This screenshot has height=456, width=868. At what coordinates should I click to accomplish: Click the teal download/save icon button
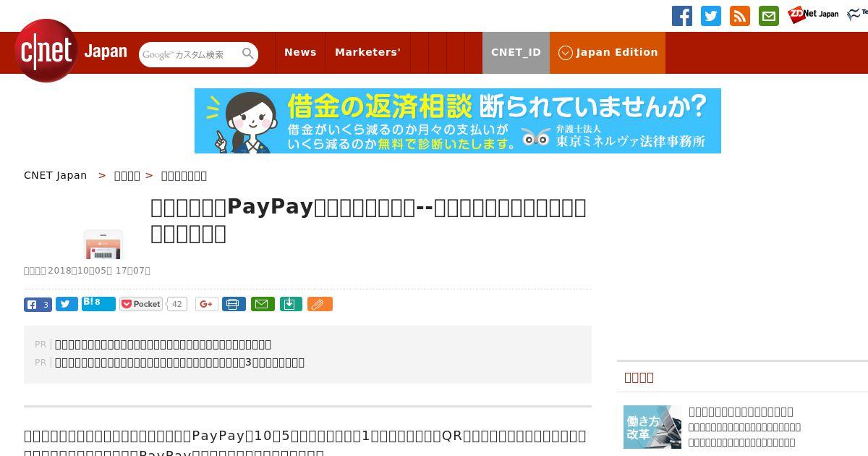pos(291,304)
